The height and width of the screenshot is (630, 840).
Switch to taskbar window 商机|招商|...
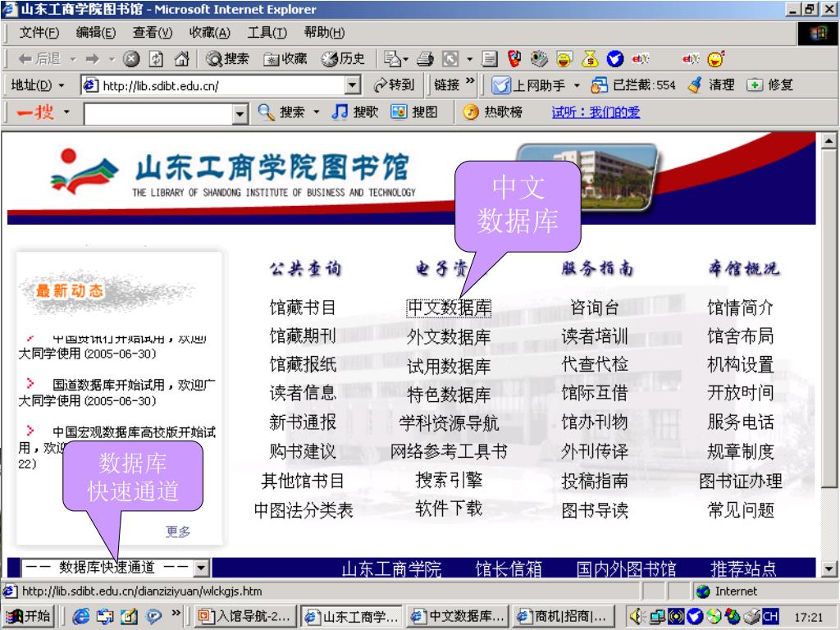pos(563,617)
